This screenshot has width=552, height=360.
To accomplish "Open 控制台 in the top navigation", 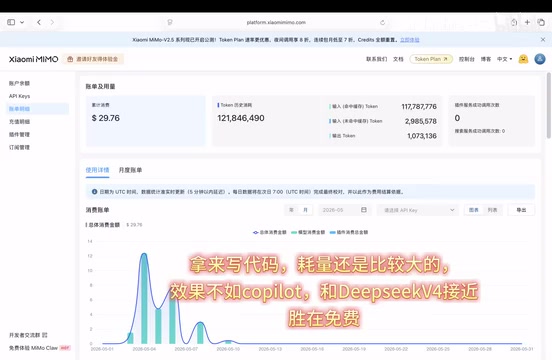I will [466, 59].
